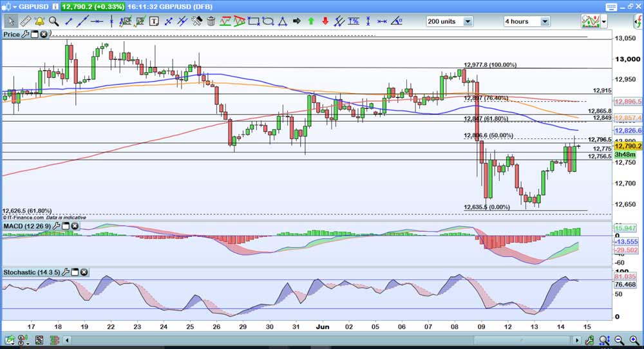The width and height of the screenshot is (644, 349).
Task: Select the horizontal distance measure tool
Action: (x=382, y=21)
